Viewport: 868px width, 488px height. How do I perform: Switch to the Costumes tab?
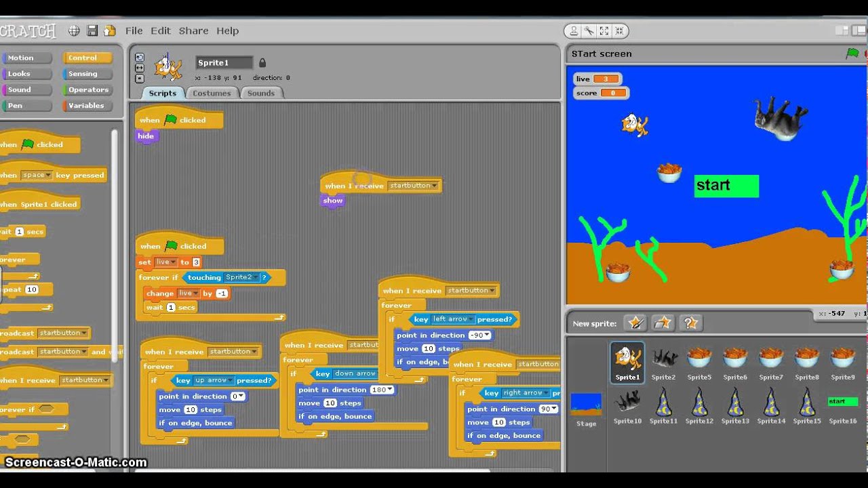(x=212, y=94)
